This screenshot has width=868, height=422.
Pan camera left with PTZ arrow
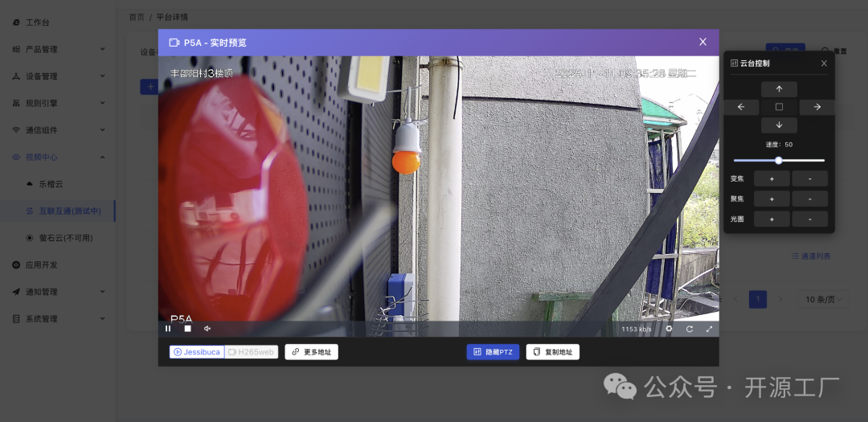(741, 107)
